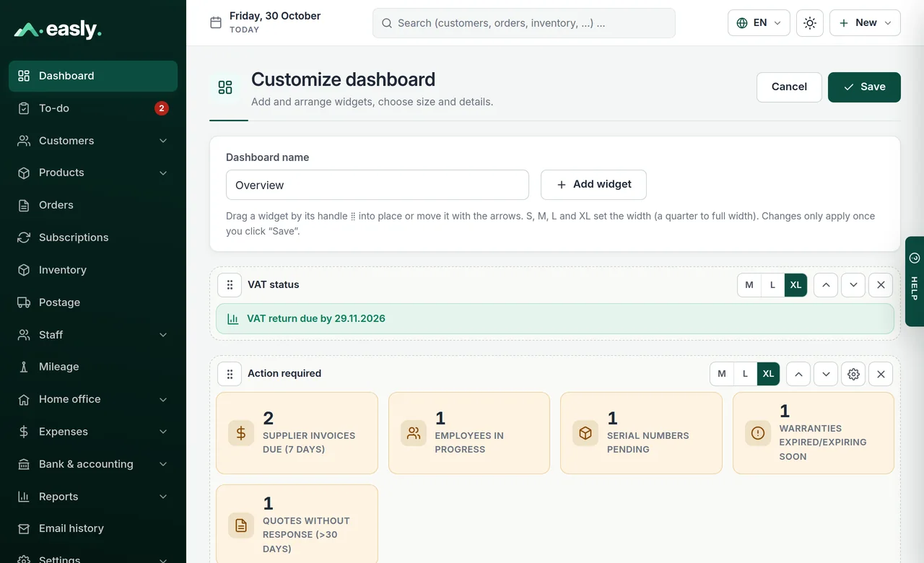Open the Serial numbers pending card

tap(641, 433)
